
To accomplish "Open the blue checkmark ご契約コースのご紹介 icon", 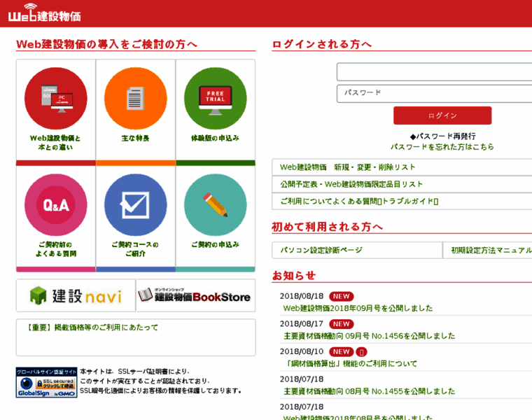I will 135,204.
